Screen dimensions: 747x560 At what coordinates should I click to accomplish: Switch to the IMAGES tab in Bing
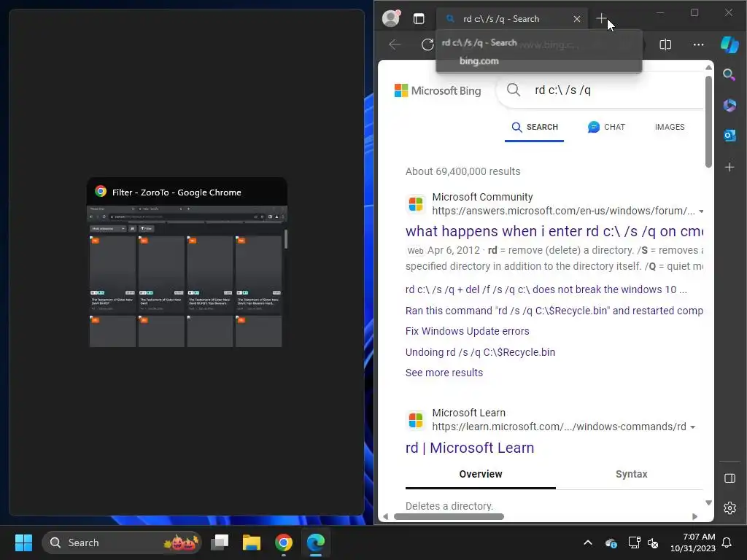tap(670, 127)
